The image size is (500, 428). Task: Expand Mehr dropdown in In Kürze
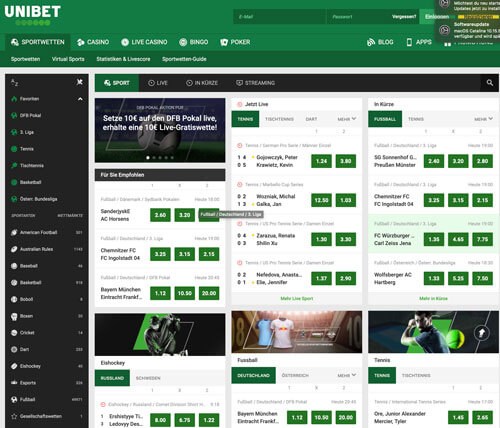point(483,119)
